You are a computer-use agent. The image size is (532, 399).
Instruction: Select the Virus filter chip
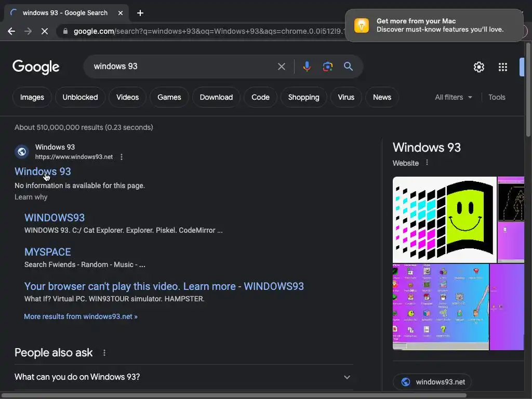pos(346,97)
